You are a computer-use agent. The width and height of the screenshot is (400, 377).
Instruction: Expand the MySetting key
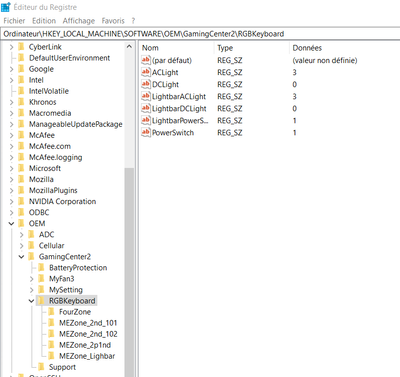point(31,290)
